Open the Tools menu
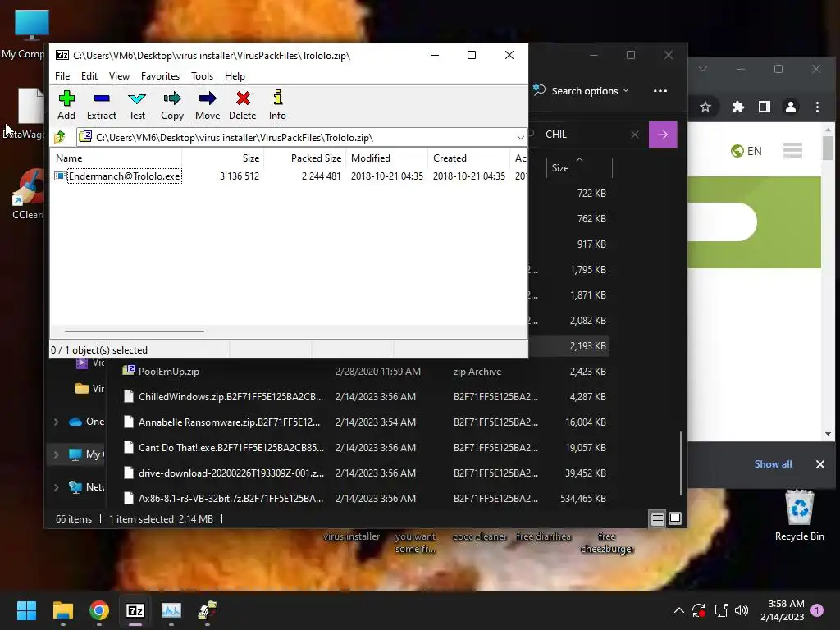This screenshot has height=630, width=840. pos(202,76)
